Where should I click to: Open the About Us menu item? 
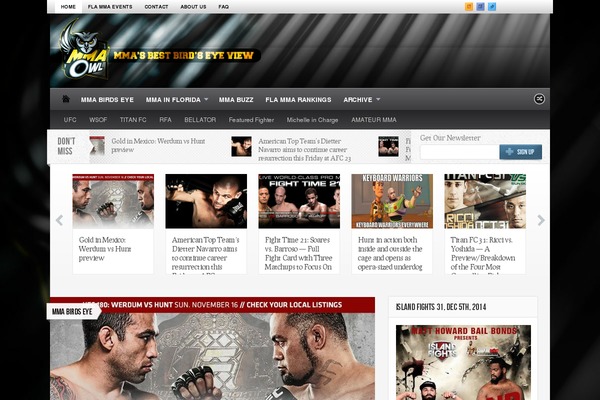coord(193,7)
